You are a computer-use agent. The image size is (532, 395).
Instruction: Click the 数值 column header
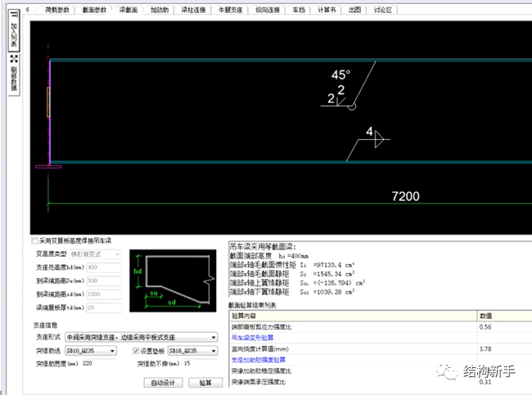point(504,316)
